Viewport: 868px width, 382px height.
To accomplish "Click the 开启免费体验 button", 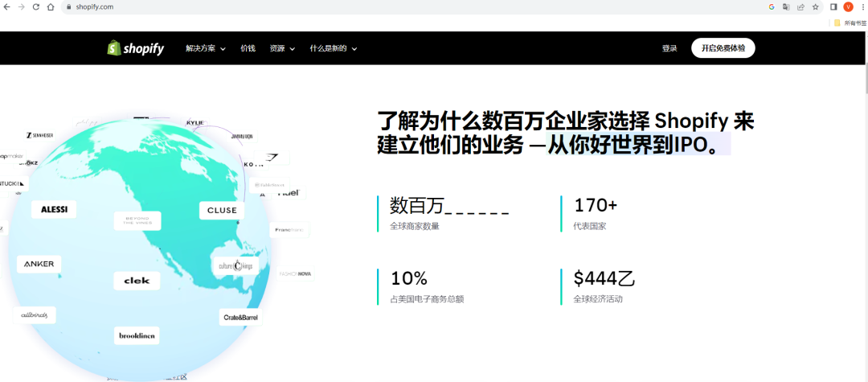I will 723,48.
